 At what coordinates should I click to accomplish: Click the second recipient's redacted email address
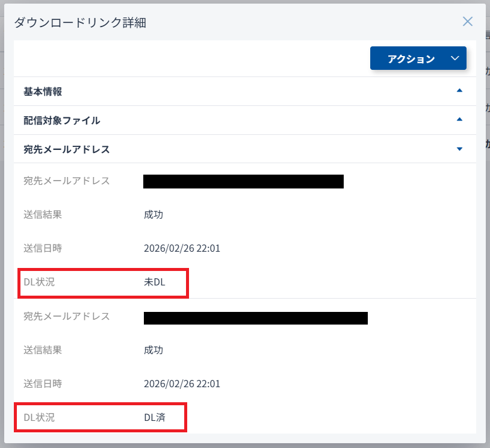pyautogui.click(x=255, y=318)
